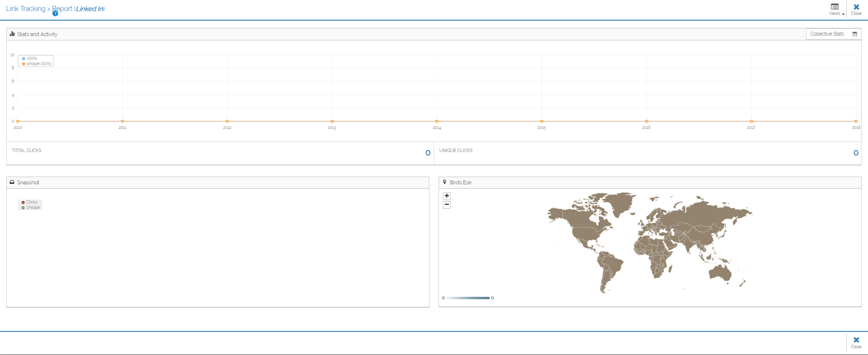Screen dimensions: 868x355
Task: Click the Stats and Activity panel title
Action: click(37, 34)
